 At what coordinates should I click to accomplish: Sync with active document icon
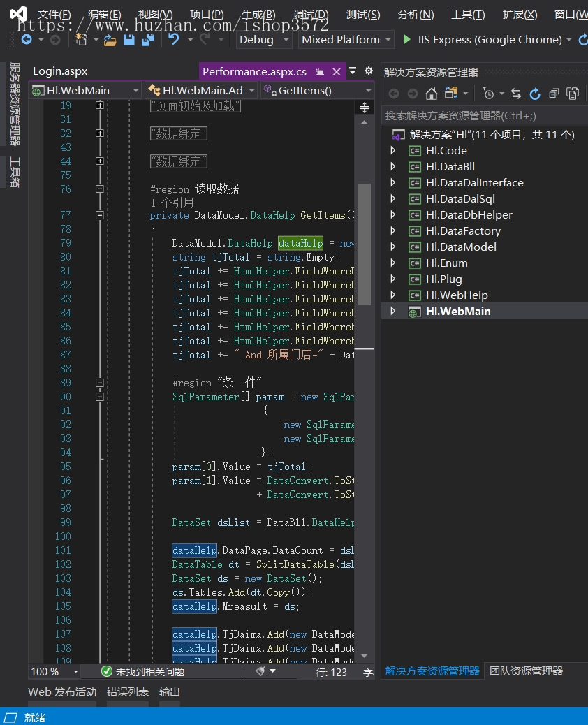[x=516, y=94]
